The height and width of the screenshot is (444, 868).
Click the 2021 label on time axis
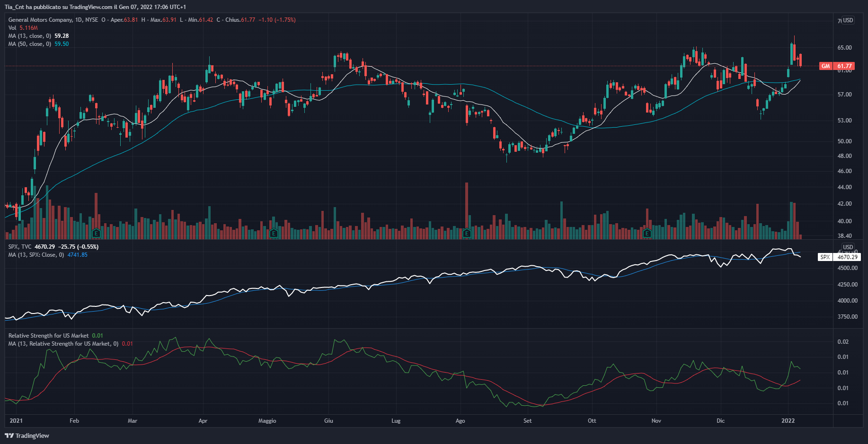tap(16, 421)
